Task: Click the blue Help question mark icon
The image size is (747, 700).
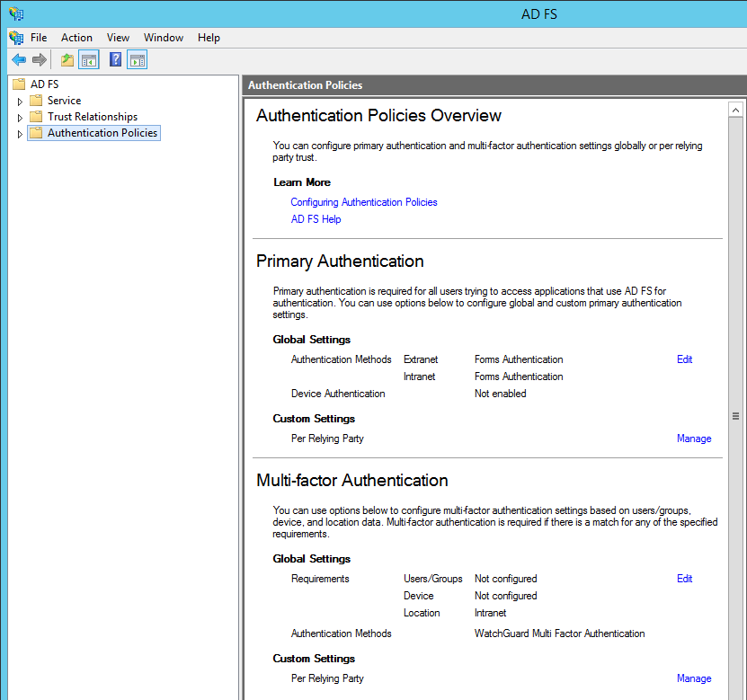Action: 115,60
